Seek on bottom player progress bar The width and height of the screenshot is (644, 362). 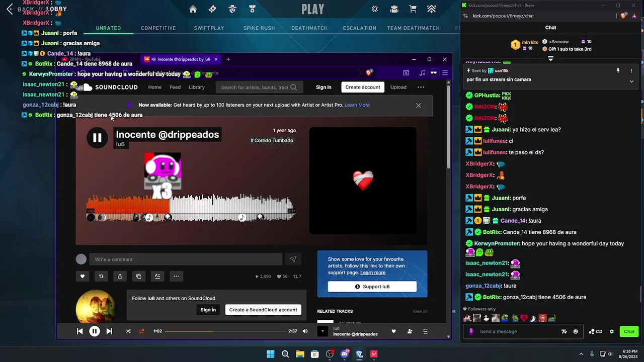225,331
